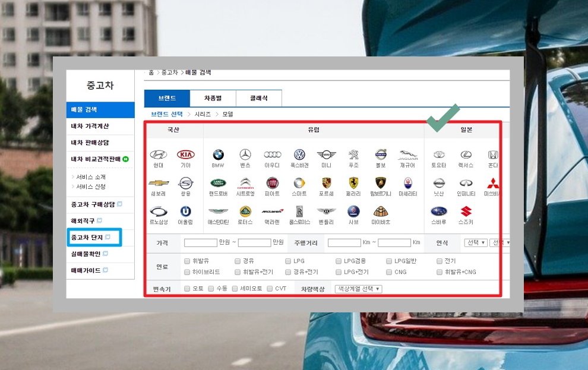
Task: Choose the Maserati (마세라티) logo
Action: (x=407, y=183)
